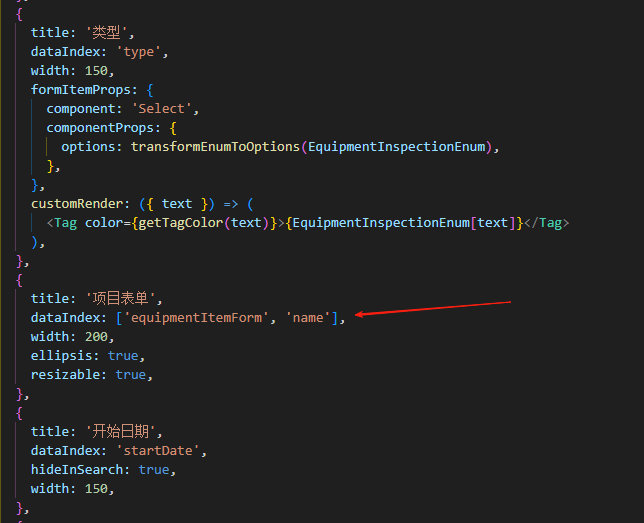Screen dimensions: 644x523
Task: Click EquipmentInspectionEnum in the options line
Action: (397, 147)
